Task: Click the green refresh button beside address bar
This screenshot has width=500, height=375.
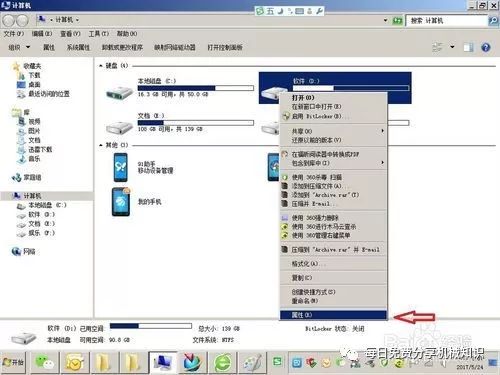Action: [397, 21]
